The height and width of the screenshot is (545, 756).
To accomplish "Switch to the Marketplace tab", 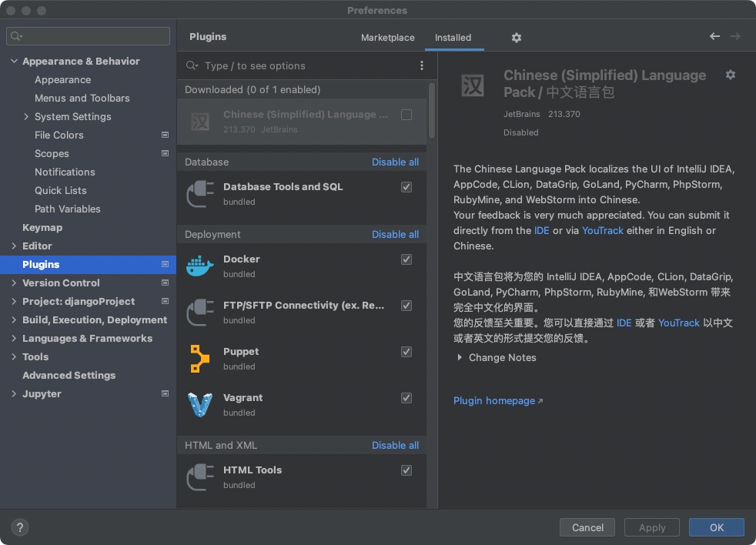I will (388, 38).
